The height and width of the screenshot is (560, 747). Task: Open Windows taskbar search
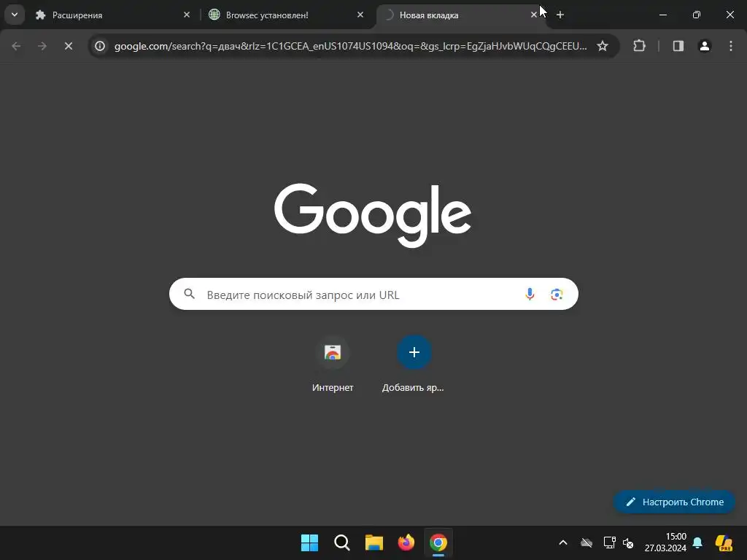point(342,542)
